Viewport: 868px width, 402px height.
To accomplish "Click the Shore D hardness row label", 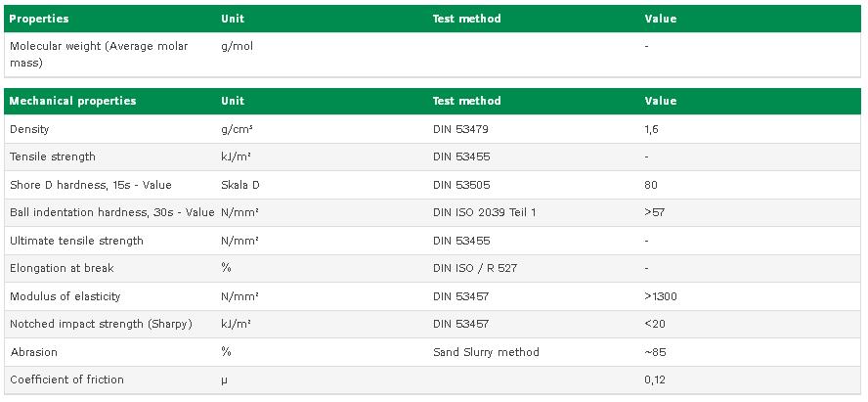I will [x=91, y=185].
